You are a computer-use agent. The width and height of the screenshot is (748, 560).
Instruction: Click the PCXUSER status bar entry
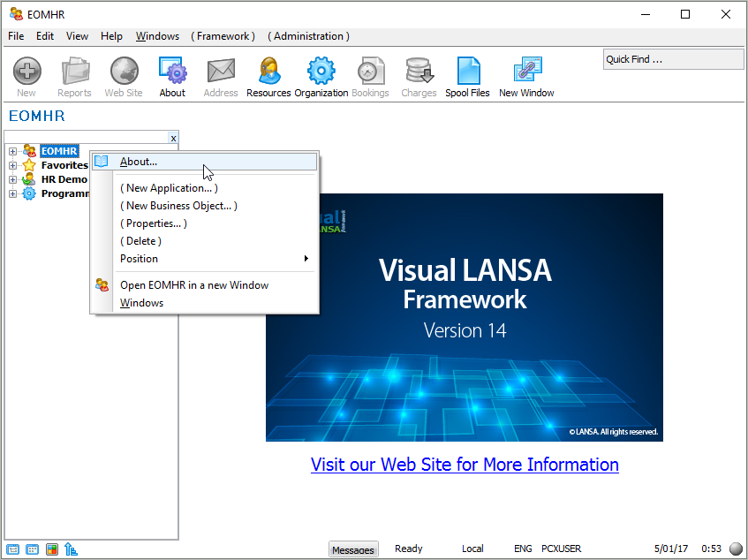[562, 549]
